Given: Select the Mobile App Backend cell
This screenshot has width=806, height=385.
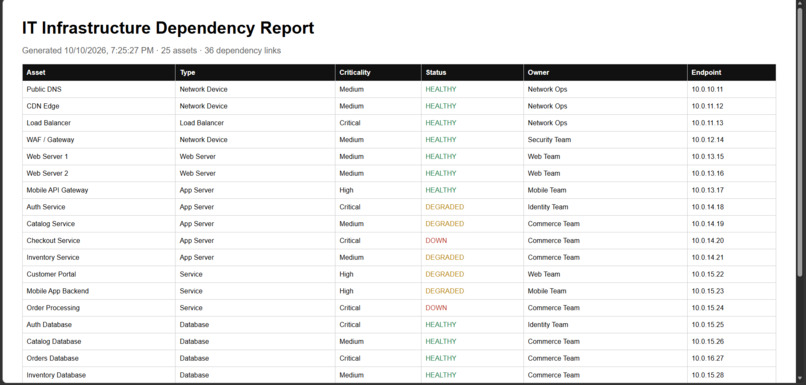Looking at the screenshot, I should (x=99, y=291).
